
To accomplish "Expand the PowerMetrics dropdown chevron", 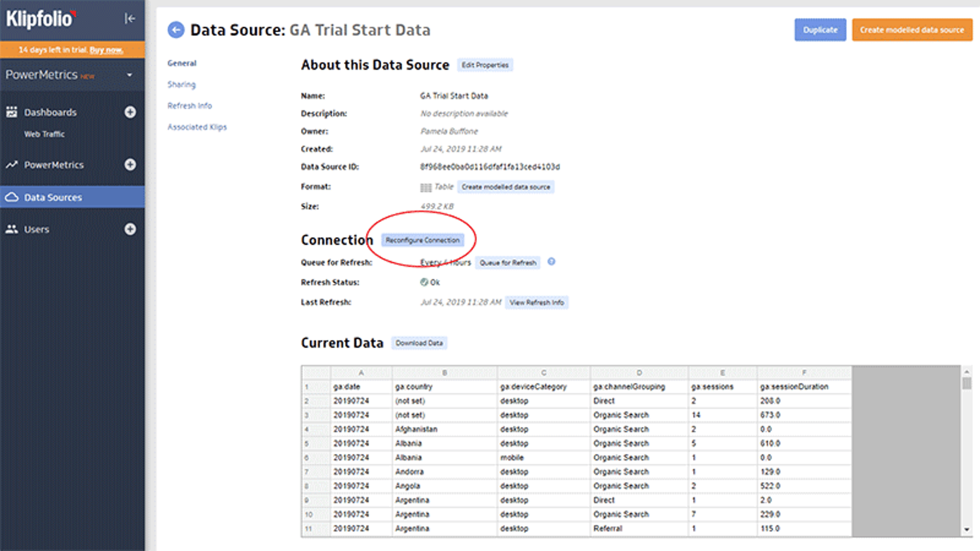I will pyautogui.click(x=129, y=75).
